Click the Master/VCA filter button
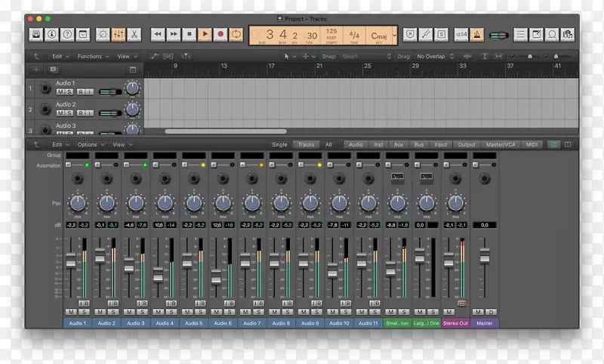Screen dimensions: 604x364 (501, 144)
